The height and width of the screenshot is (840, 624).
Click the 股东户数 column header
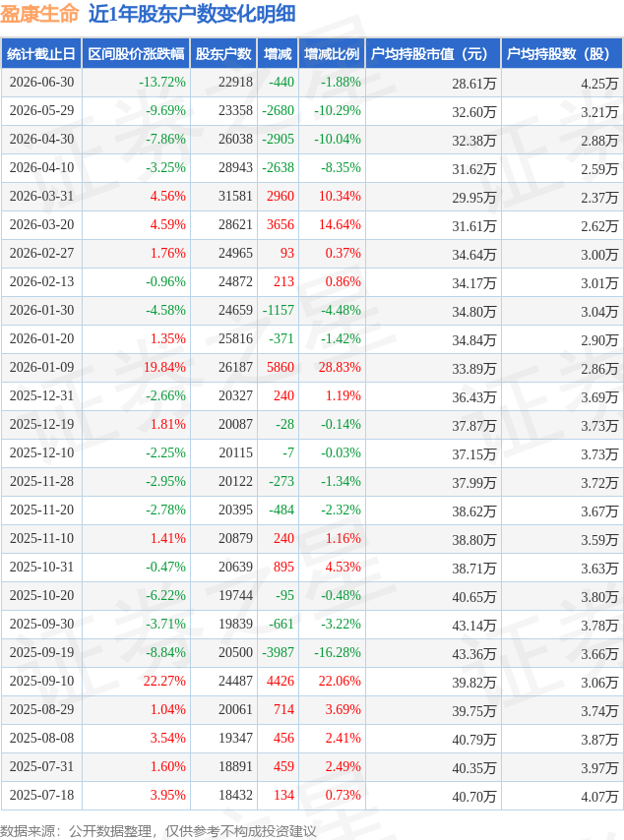click(223, 53)
